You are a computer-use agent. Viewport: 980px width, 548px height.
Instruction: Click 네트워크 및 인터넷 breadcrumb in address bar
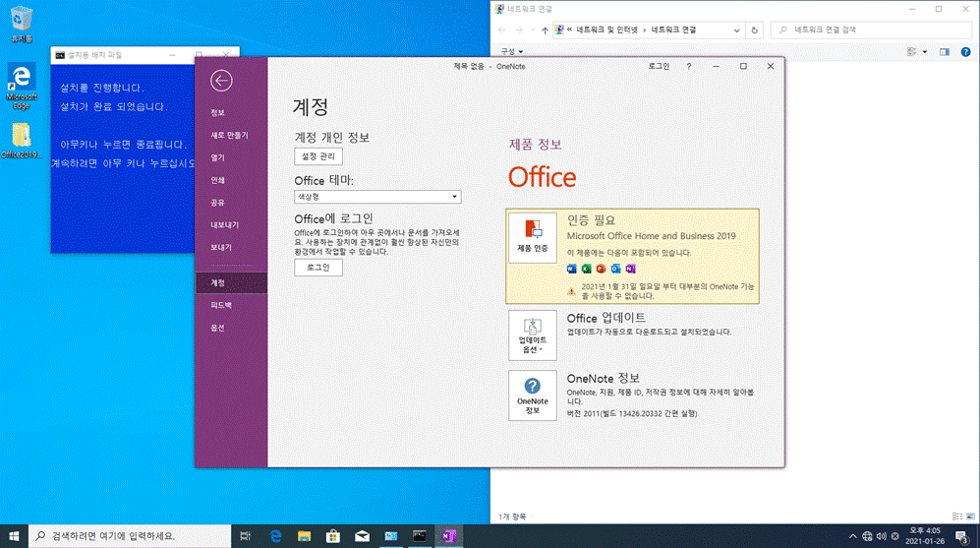[606, 30]
